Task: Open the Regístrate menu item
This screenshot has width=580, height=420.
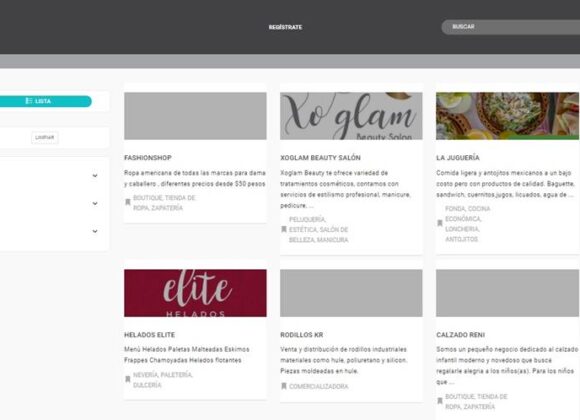Action: click(285, 27)
